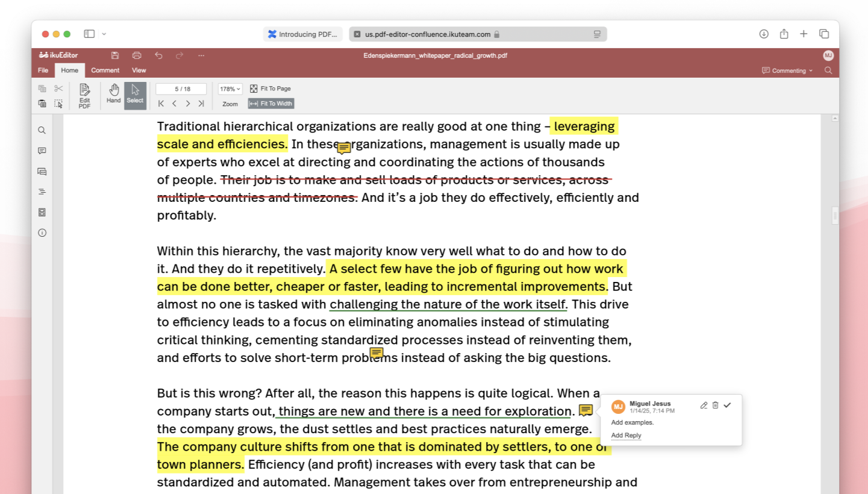Click the highlighted text 'town planners.'
The height and width of the screenshot is (494, 868).
(x=201, y=464)
